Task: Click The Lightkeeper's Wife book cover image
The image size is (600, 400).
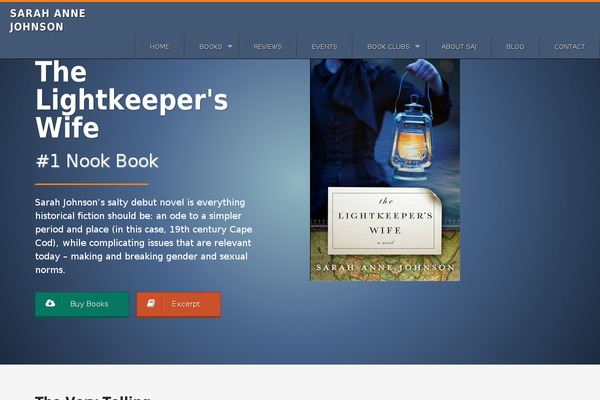Action: (385, 170)
